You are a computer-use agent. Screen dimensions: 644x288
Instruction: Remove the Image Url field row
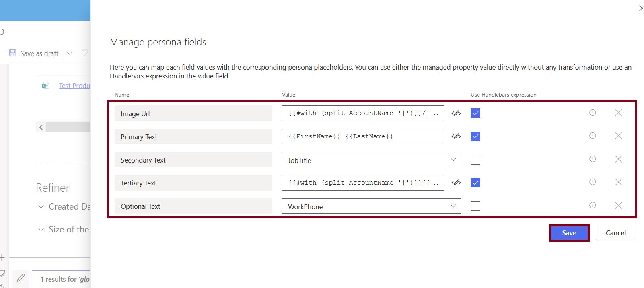(619, 113)
